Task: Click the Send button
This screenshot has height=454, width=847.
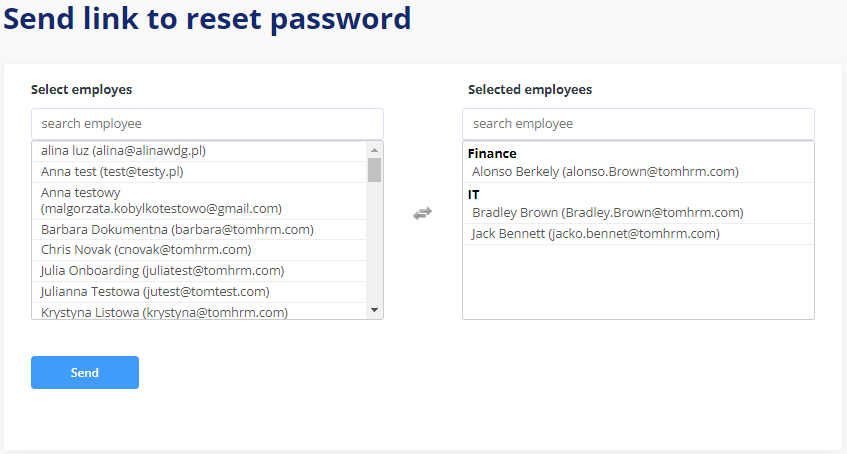Action: point(85,372)
